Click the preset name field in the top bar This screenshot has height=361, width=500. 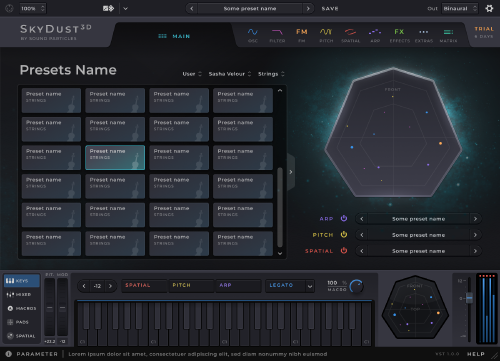click(x=250, y=8)
